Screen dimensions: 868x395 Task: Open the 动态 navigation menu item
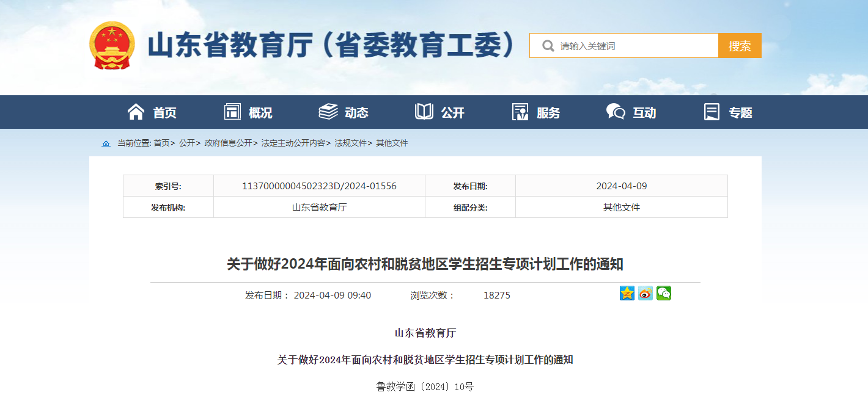point(356,112)
